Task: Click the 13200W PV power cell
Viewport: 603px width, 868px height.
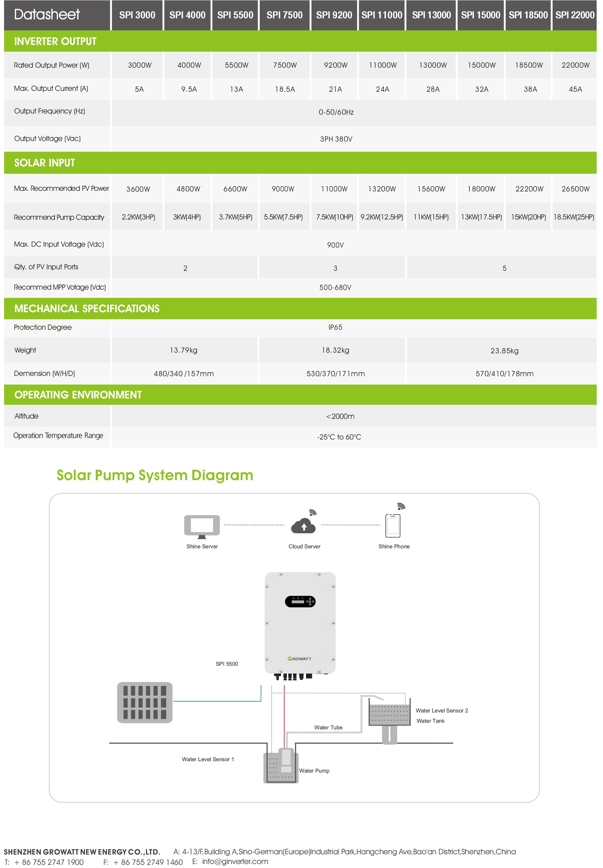Action: tap(381, 189)
